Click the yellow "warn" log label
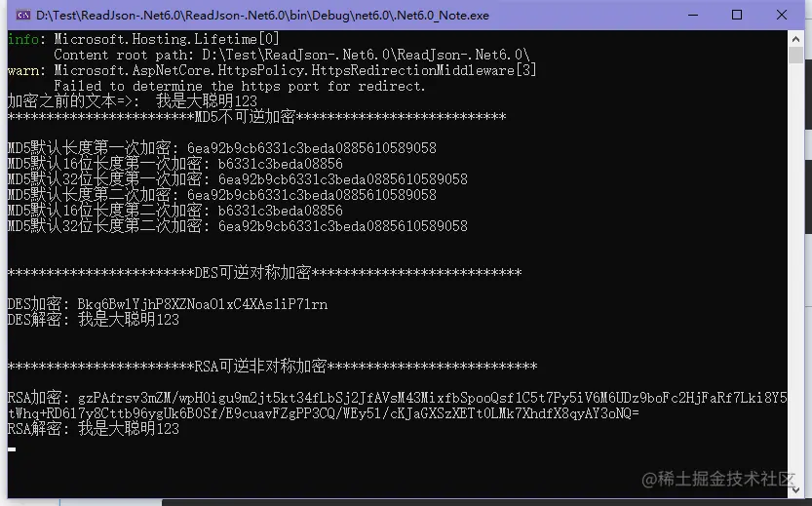This screenshot has height=506, width=812. 22,70
